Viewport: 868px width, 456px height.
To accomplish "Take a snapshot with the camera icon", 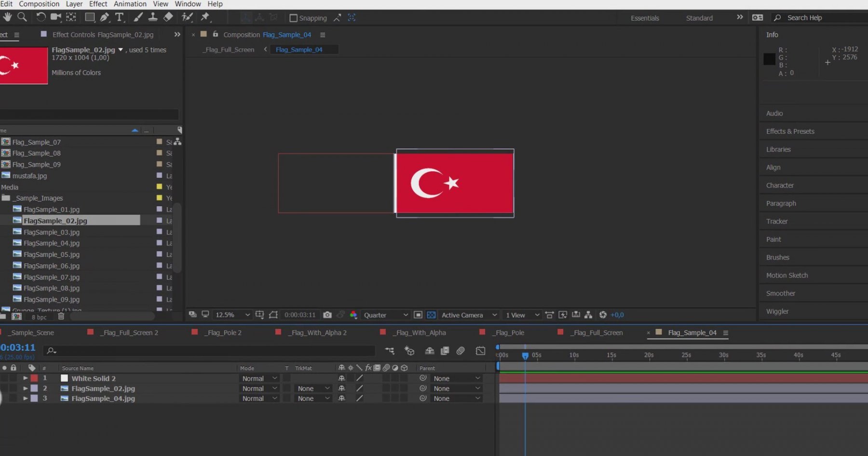I will (x=327, y=315).
